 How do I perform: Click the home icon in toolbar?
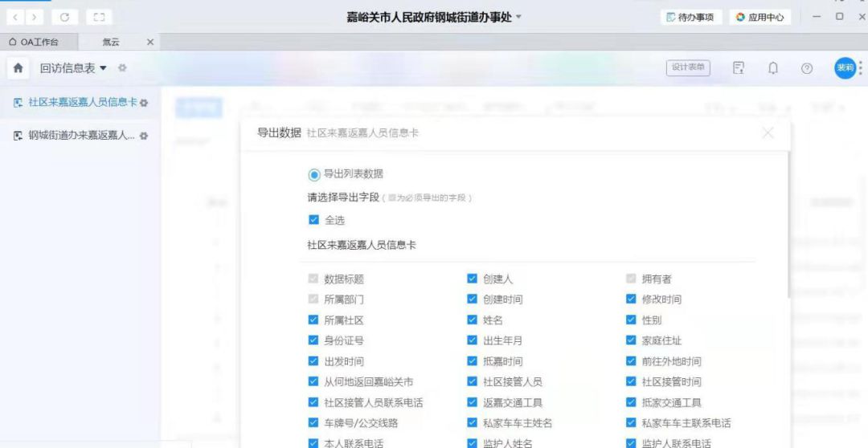tap(18, 68)
